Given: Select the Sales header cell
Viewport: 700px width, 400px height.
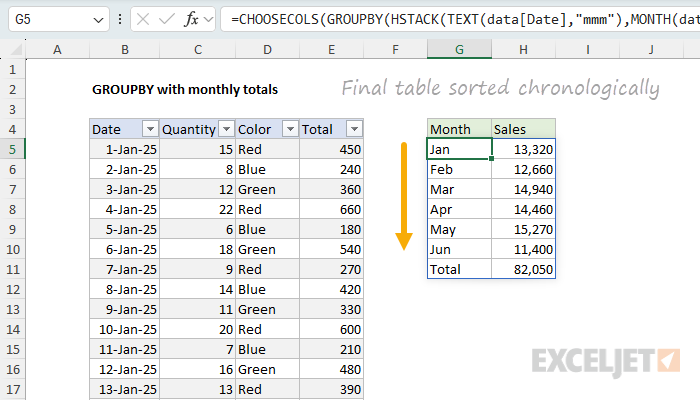Looking at the screenshot, I should pos(524,129).
